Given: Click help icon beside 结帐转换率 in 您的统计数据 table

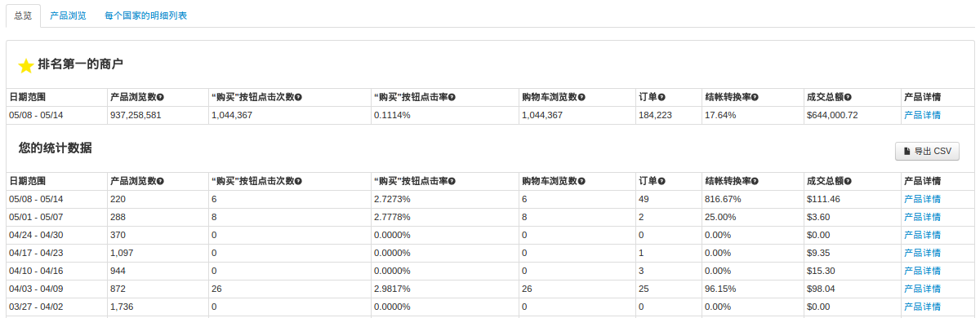Looking at the screenshot, I should (x=755, y=181).
